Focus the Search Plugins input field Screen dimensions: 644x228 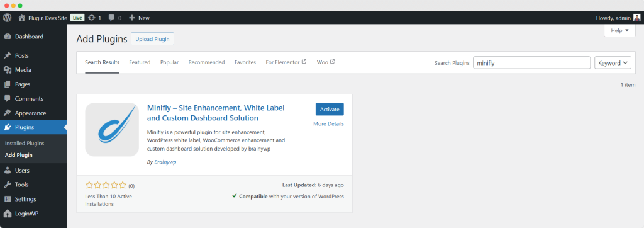tap(532, 63)
